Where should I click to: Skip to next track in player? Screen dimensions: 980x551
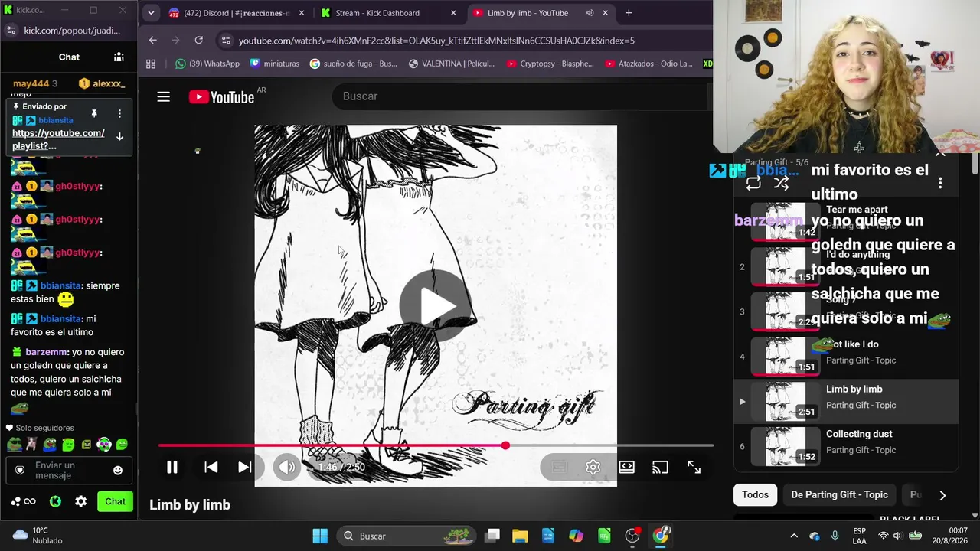tap(245, 467)
